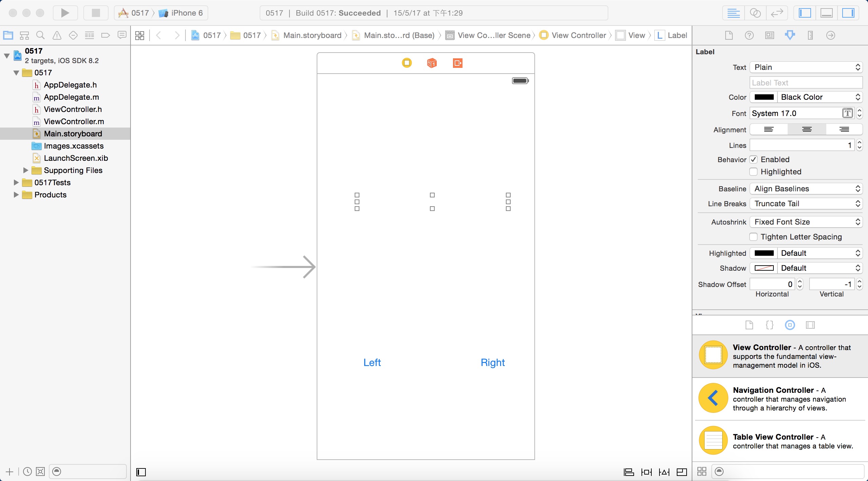Viewport: 868px width, 481px height.
Task: Open the Symbol navigator
Action: coord(24,35)
